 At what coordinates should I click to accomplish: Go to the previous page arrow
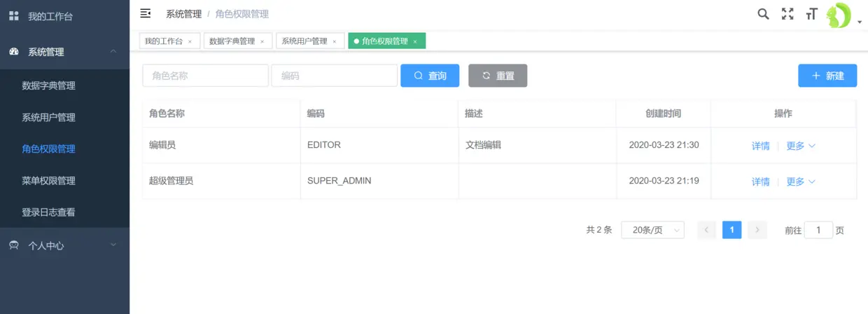pos(707,230)
